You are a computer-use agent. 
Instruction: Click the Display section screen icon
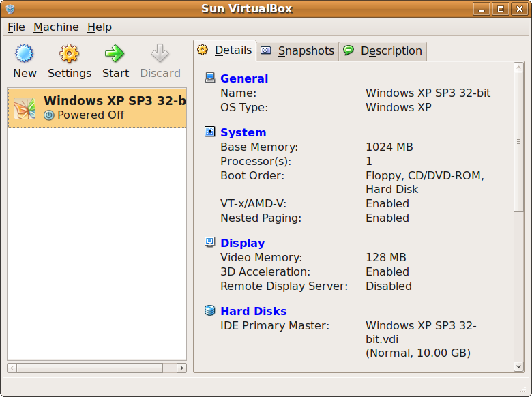[x=210, y=242]
